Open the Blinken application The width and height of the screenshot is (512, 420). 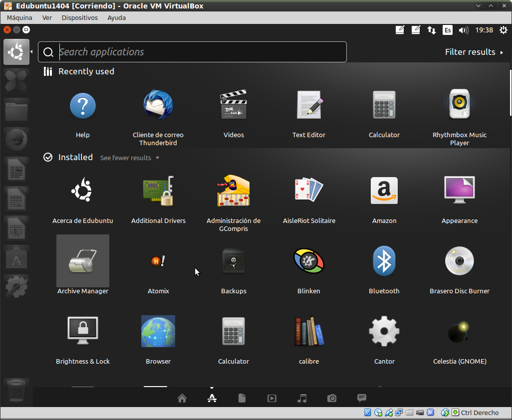pyautogui.click(x=309, y=261)
